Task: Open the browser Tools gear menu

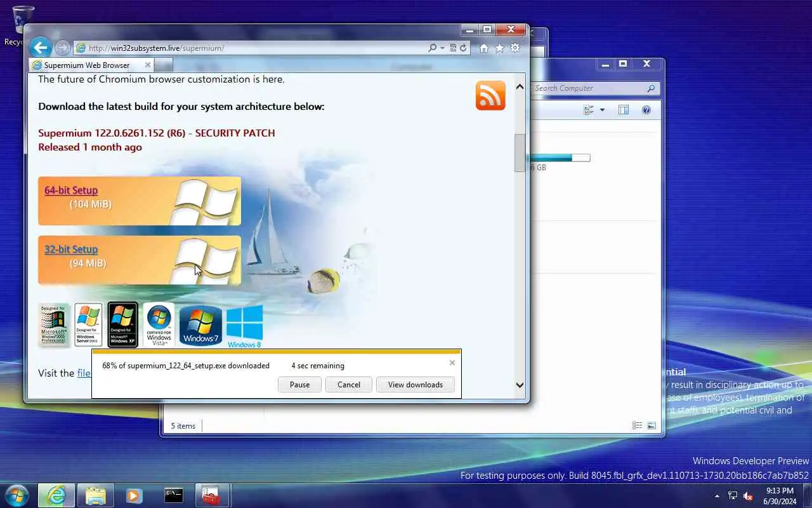Action: click(x=515, y=48)
